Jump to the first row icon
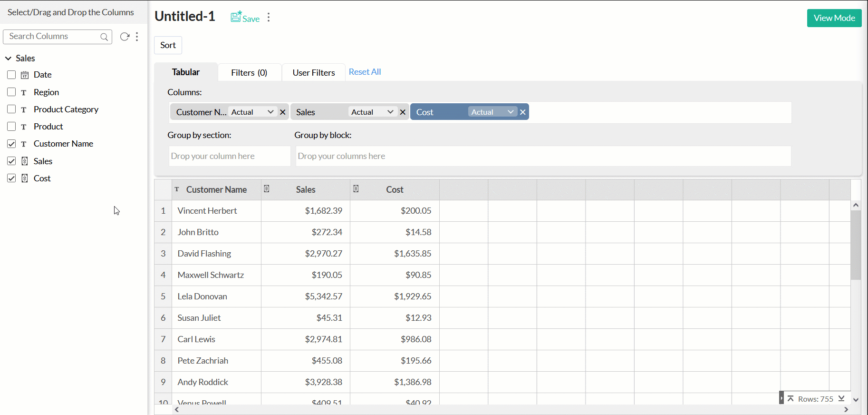Viewport: 868px width, 415px height. point(791,398)
